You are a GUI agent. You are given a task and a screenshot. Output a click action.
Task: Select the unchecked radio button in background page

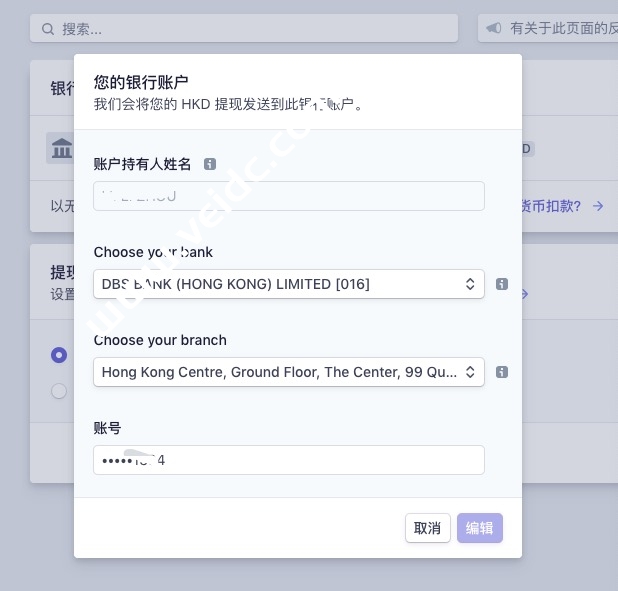59,391
